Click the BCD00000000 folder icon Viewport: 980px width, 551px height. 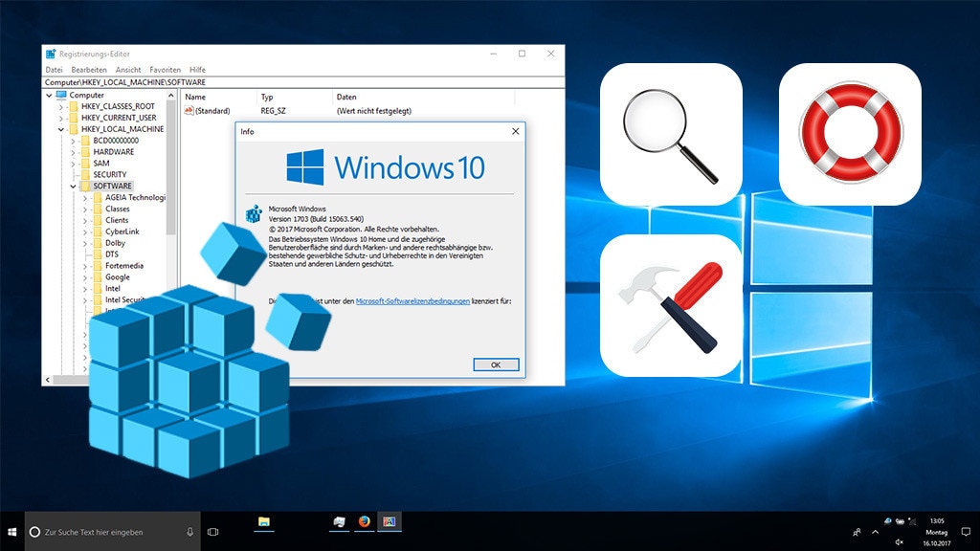pyautogui.click(x=85, y=141)
